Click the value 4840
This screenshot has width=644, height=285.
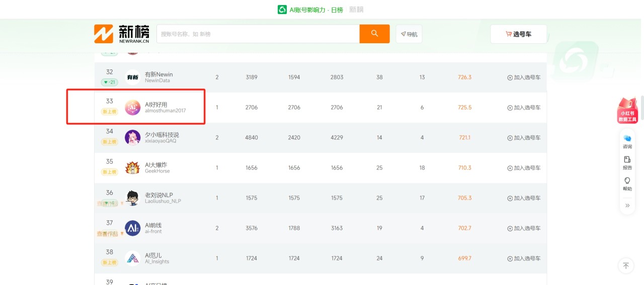pyautogui.click(x=252, y=138)
